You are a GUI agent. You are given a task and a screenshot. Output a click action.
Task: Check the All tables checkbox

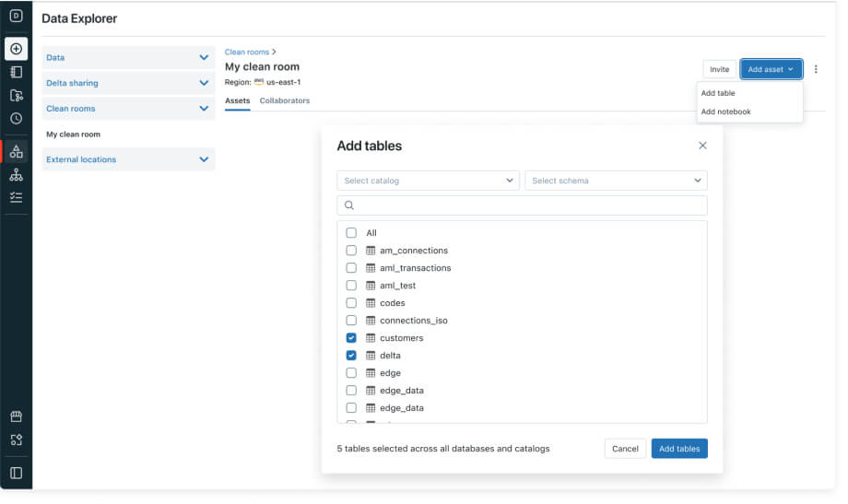click(351, 233)
